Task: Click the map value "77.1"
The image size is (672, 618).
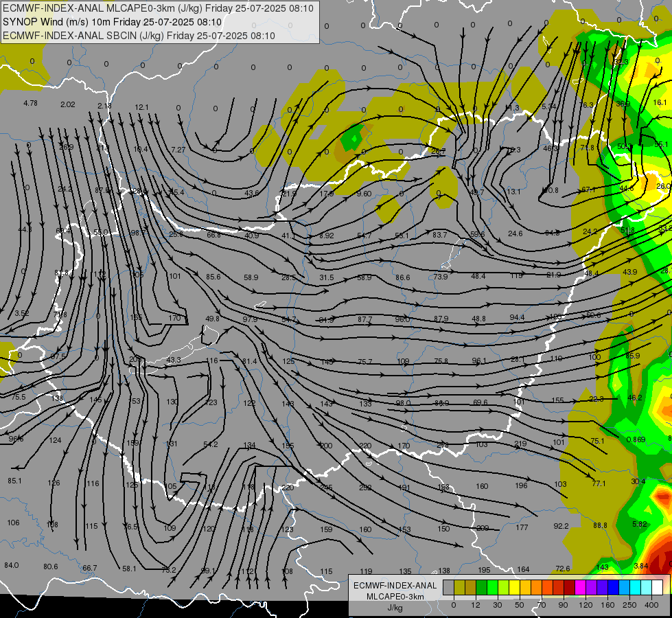Action: [599, 483]
